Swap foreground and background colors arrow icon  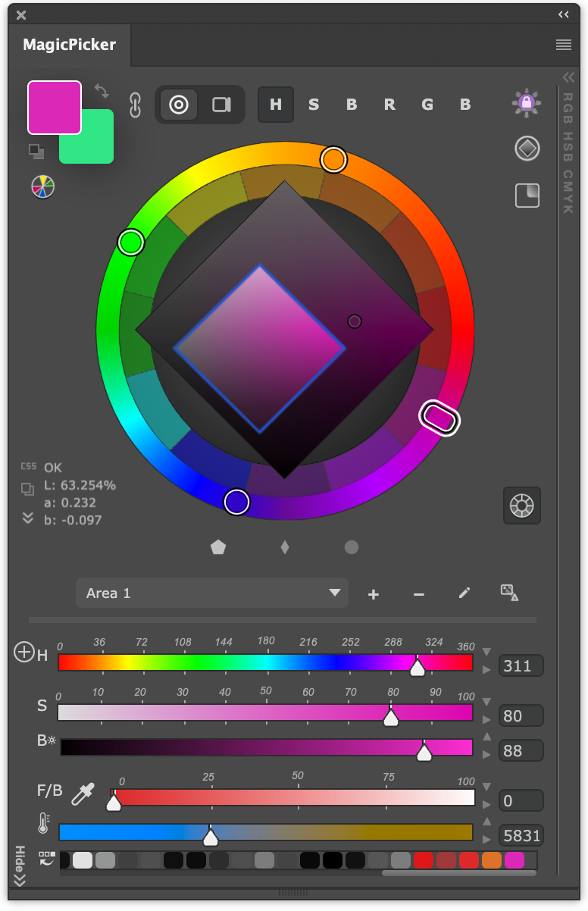(x=101, y=91)
